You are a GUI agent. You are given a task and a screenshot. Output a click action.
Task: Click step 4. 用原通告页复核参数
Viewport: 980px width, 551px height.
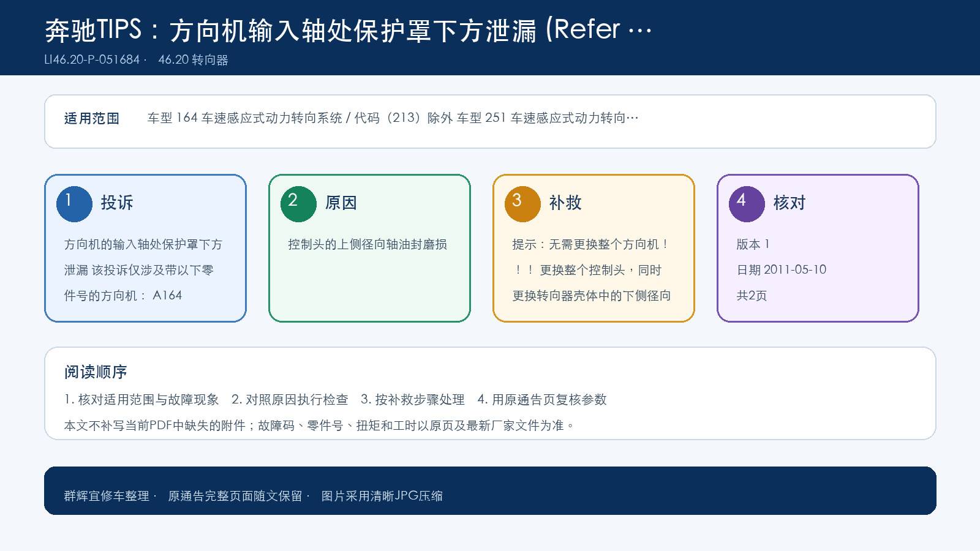(x=542, y=400)
